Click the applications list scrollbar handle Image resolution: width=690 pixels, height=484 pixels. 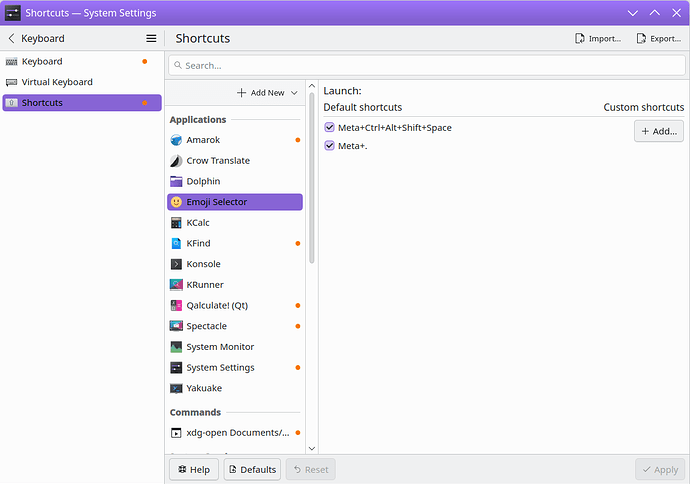click(312, 178)
